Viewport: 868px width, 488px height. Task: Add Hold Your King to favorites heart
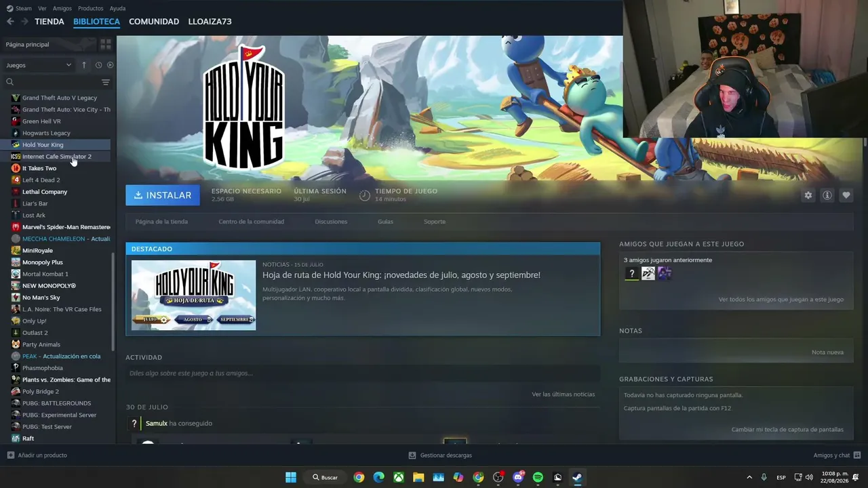(846, 195)
